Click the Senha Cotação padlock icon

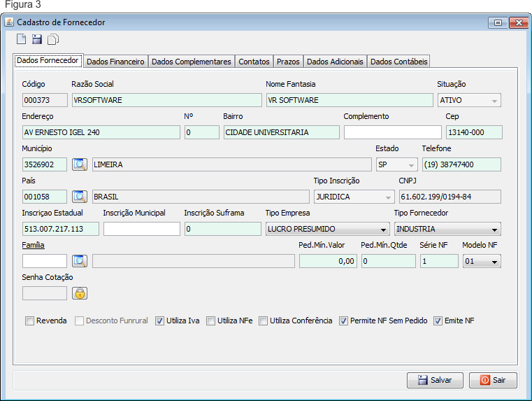click(80, 293)
